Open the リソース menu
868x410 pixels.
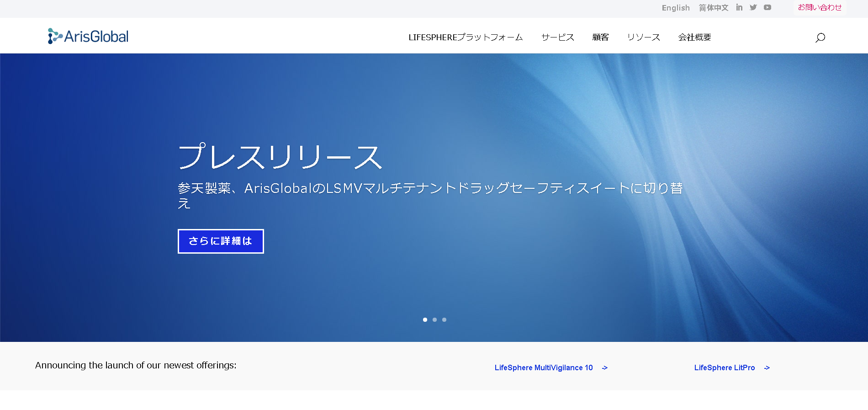click(644, 37)
